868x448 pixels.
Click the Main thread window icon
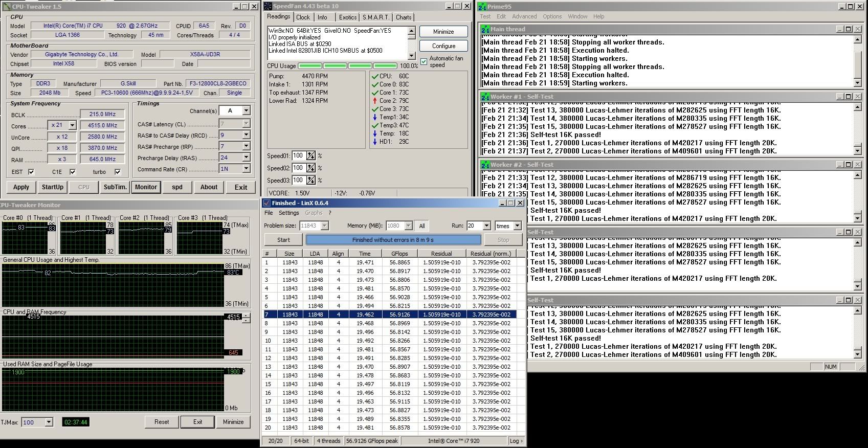[485, 29]
